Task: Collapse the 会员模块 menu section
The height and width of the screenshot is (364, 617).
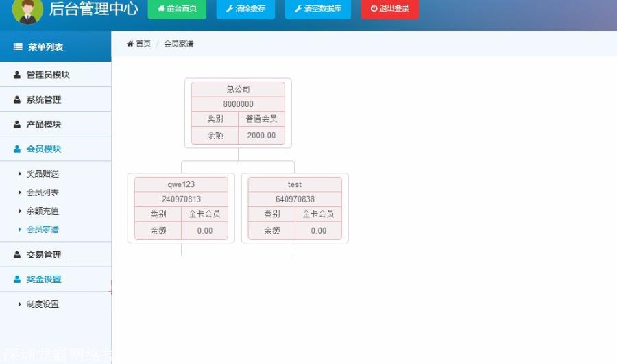Action: [x=44, y=149]
